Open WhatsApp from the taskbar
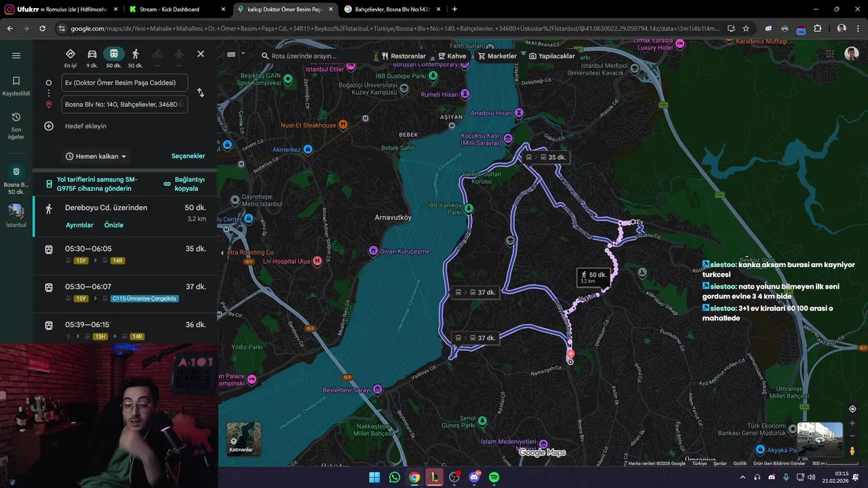 (395, 477)
